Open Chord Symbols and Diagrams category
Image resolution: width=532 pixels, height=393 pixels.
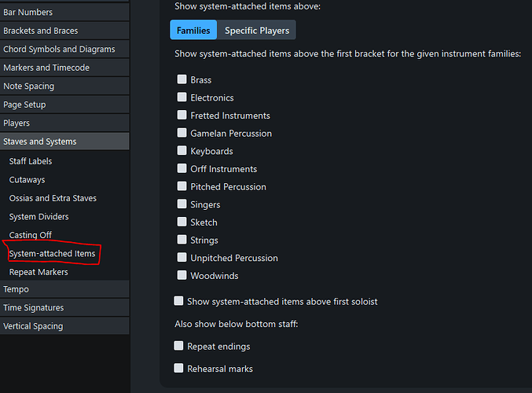[59, 50]
